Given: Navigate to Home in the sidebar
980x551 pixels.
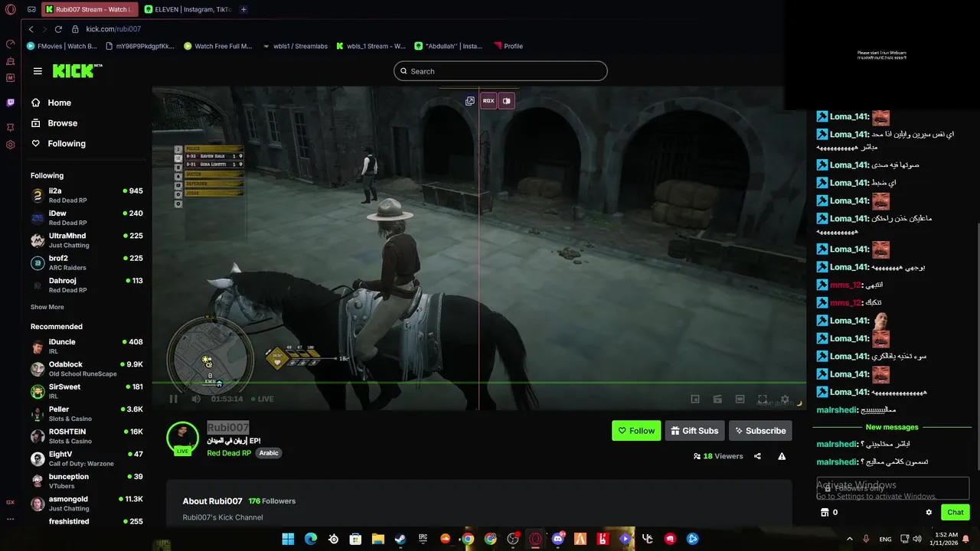Looking at the screenshot, I should click(51, 103).
